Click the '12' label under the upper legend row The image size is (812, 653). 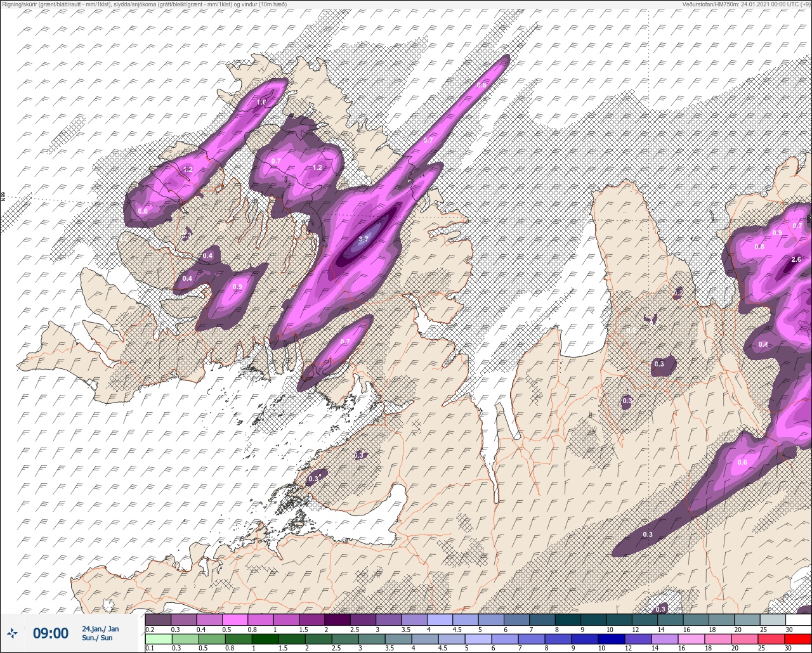(636, 630)
